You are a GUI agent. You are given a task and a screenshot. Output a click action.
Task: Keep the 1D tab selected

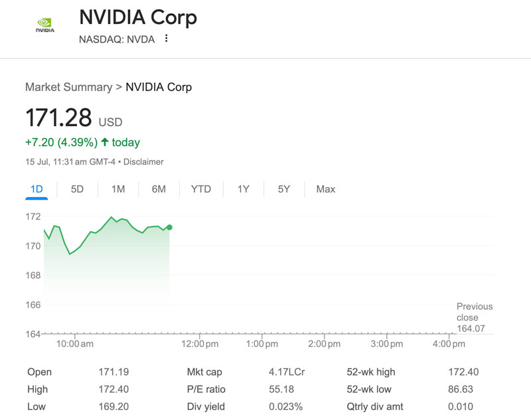coord(37,189)
